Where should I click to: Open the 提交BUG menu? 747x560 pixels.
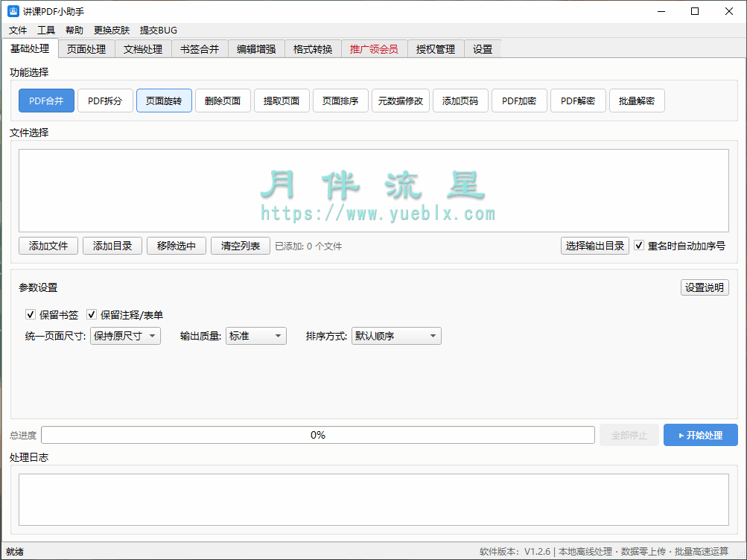click(158, 30)
